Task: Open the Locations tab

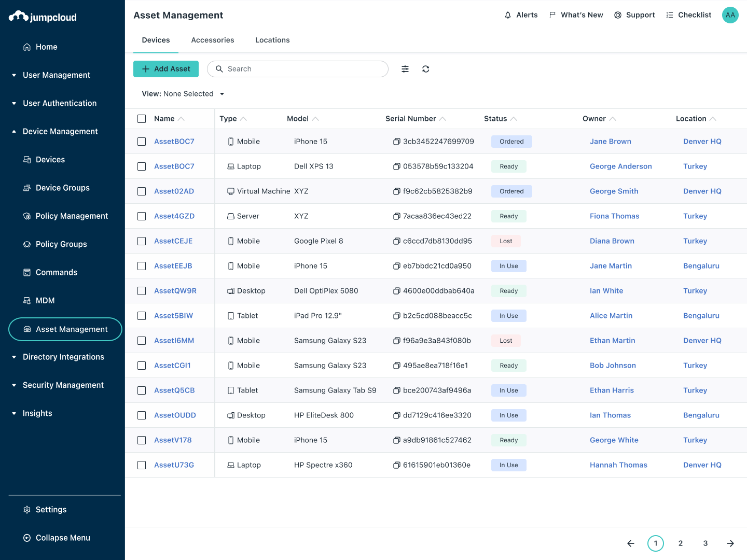Action: (272, 40)
